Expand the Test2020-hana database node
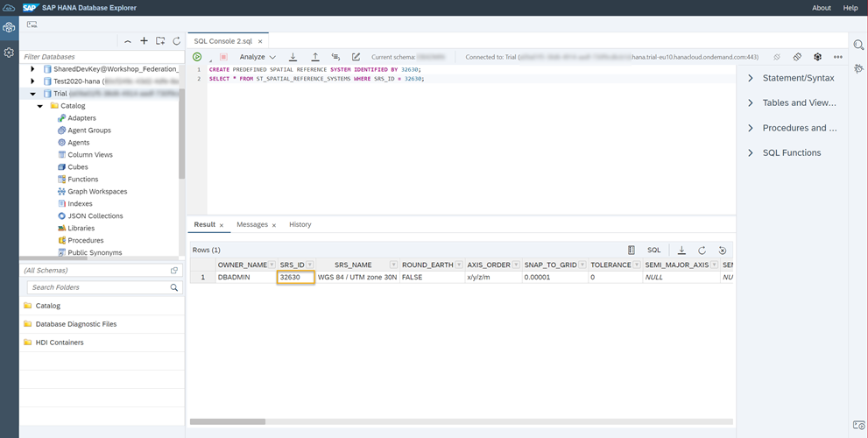The height and width of the screenshot is (438, 868). [x=32, y=81]
